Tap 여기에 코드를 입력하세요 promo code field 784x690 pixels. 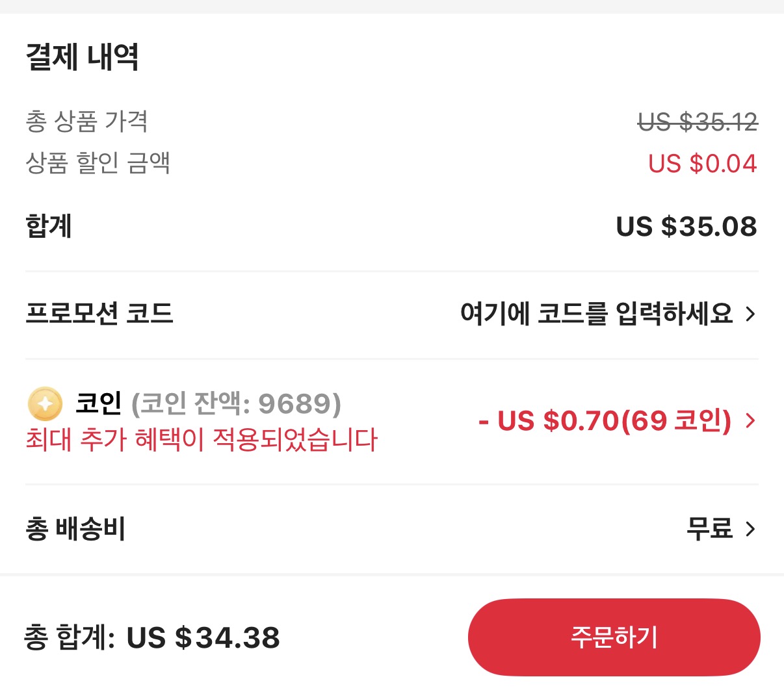(x=596, y=314)
